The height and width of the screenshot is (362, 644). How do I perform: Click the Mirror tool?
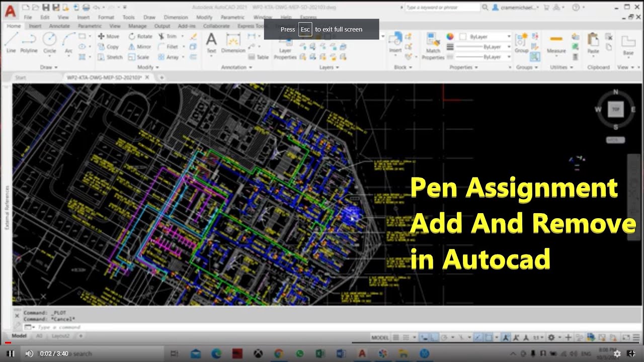point(140,47)
